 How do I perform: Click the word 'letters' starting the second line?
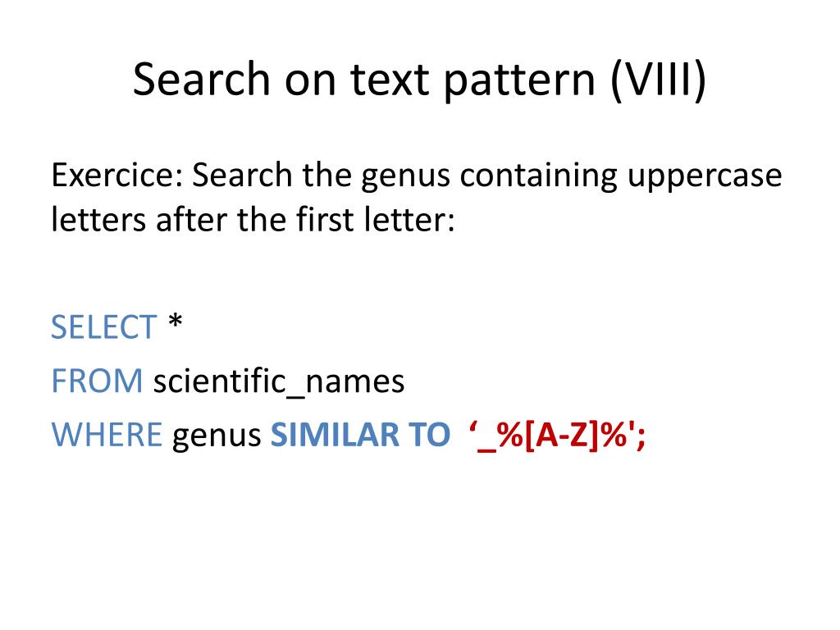pyautogui.click(x=98, y=220)
